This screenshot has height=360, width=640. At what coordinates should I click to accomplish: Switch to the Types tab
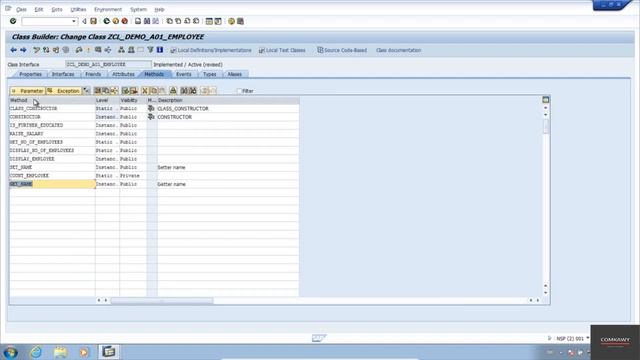point(209,74)
